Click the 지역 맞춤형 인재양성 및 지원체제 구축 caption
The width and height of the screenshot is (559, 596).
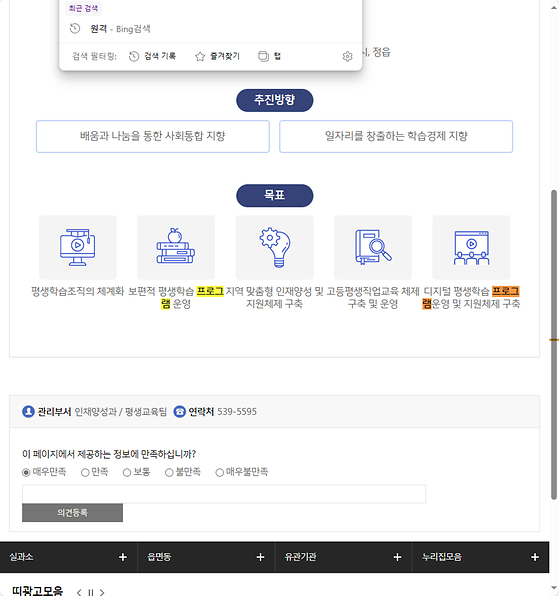click(x=274, y=298)
